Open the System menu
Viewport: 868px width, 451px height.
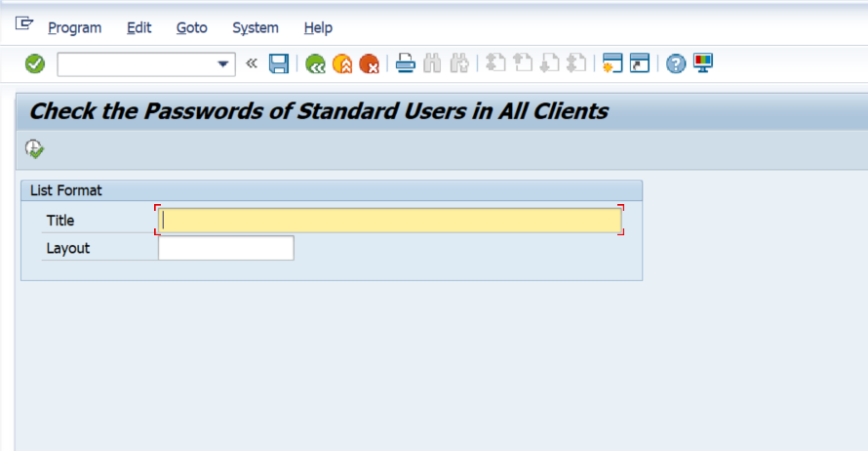(256, 28)
